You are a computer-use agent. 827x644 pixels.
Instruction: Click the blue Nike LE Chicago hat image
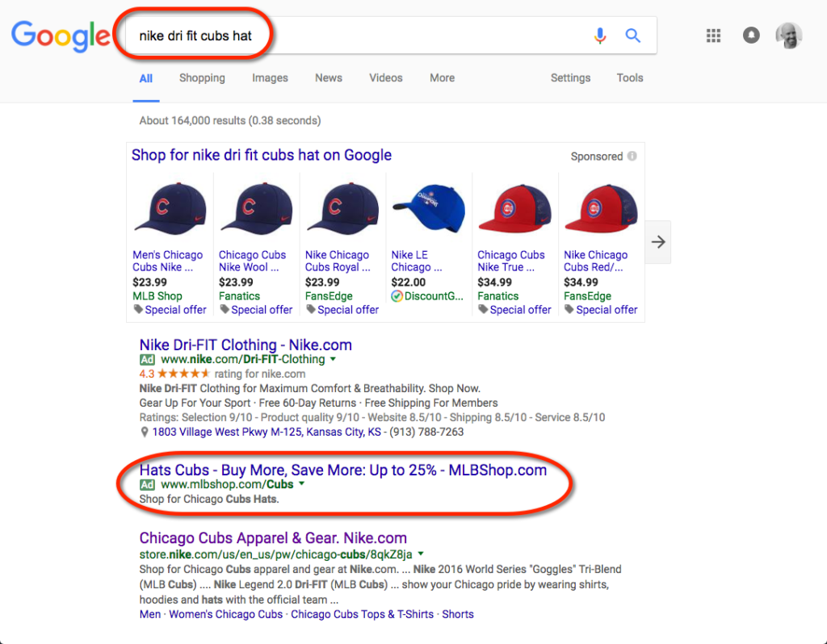click(x=429, y=209)
